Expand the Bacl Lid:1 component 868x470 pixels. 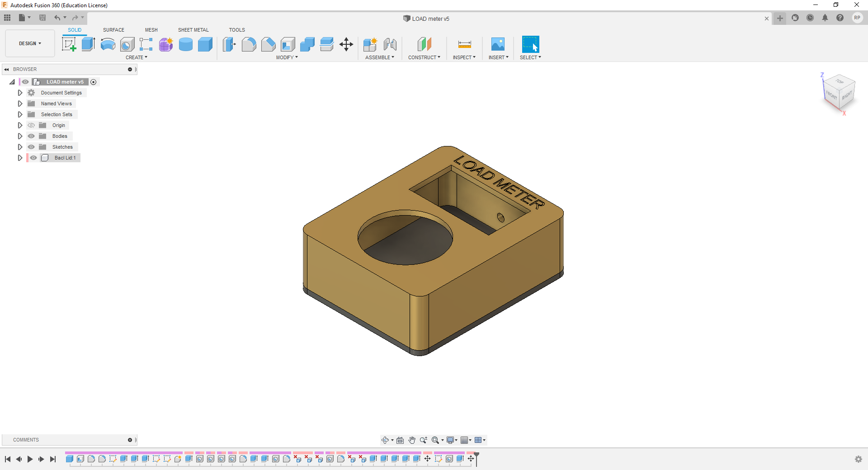tap(20, 158)
